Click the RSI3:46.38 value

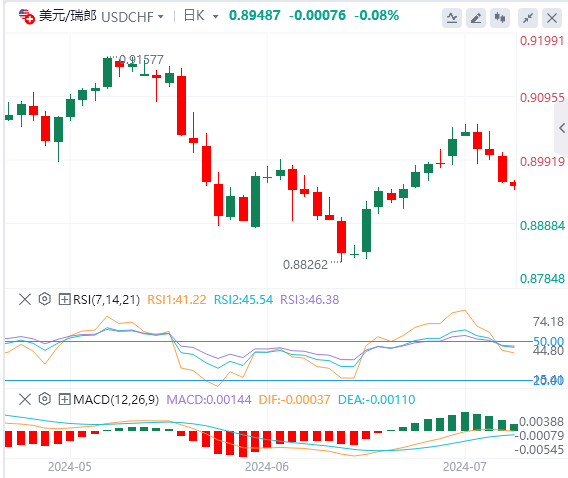tap(309, 300)
